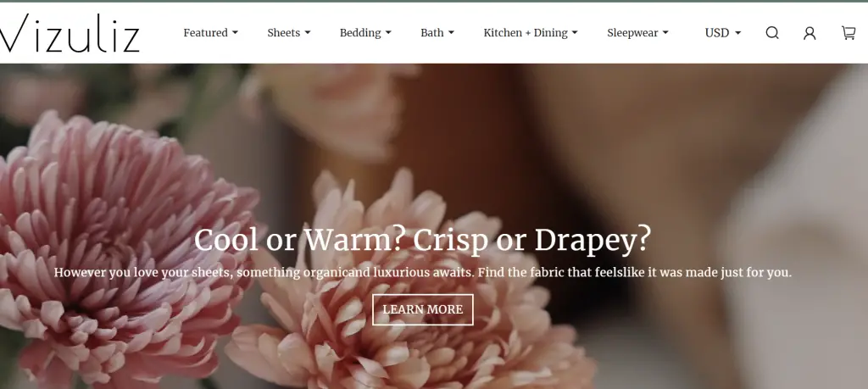Click the Cool or Warm headline
Image resolution: width=868 pixels, height=389 pixels.
tap(422, 240)
